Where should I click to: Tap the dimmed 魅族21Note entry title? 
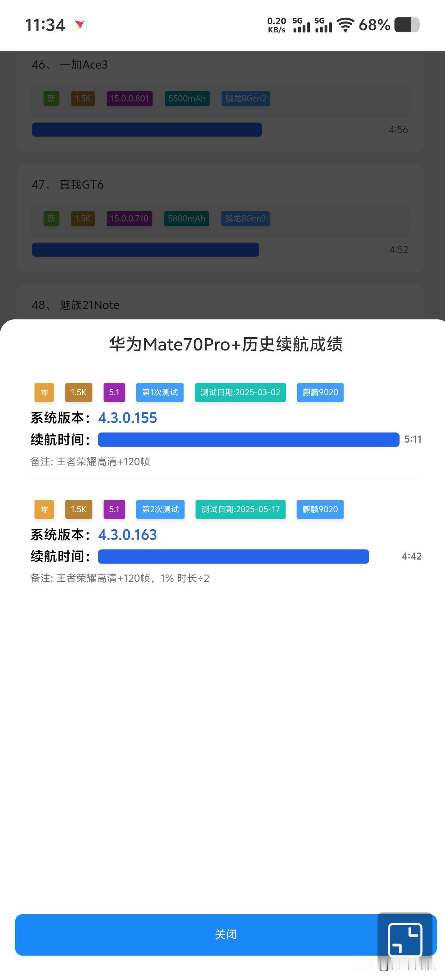click(89, 305)
